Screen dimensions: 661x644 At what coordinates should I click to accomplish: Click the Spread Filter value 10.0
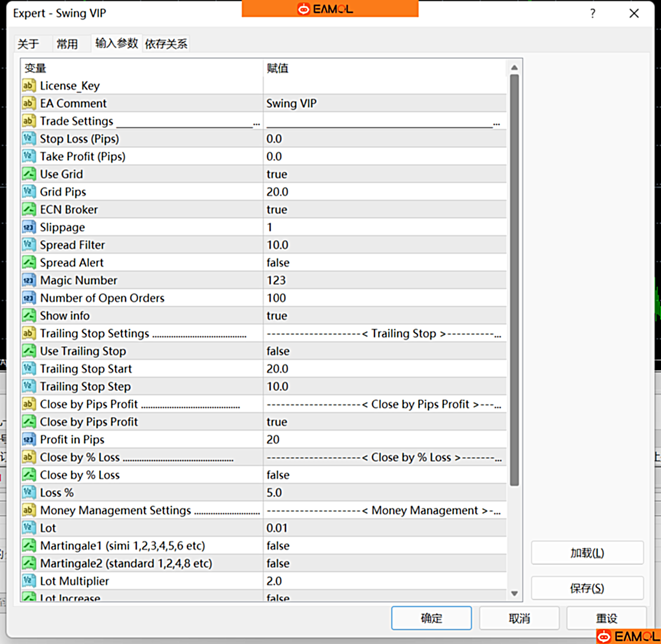(x=277, y=245)
